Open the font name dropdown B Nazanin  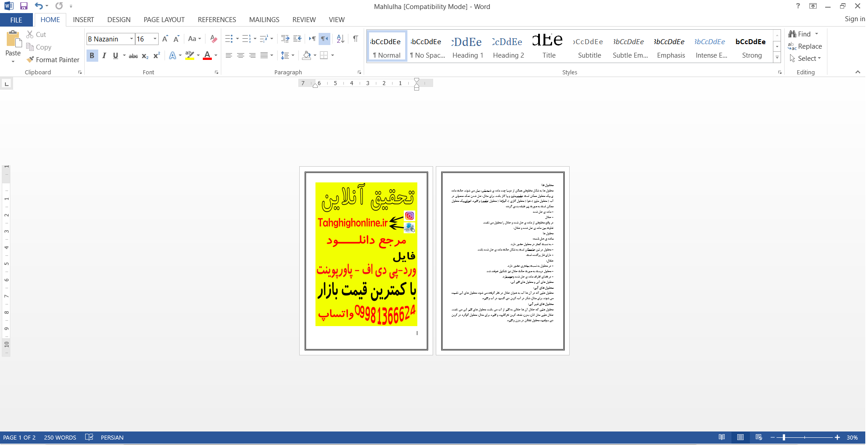click(132, 39)
